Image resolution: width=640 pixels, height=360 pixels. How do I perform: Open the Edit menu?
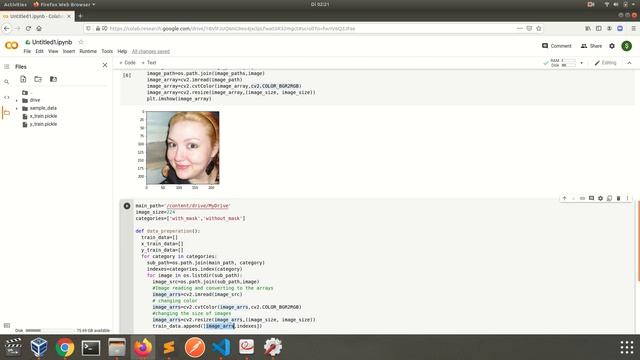pyautogui.click(x=39, y=51)
